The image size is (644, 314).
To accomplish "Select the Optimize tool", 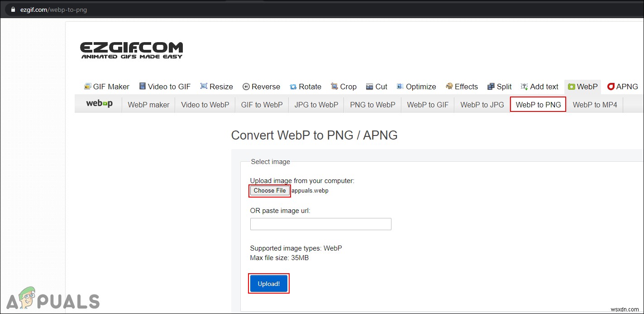I will [416, 86].
